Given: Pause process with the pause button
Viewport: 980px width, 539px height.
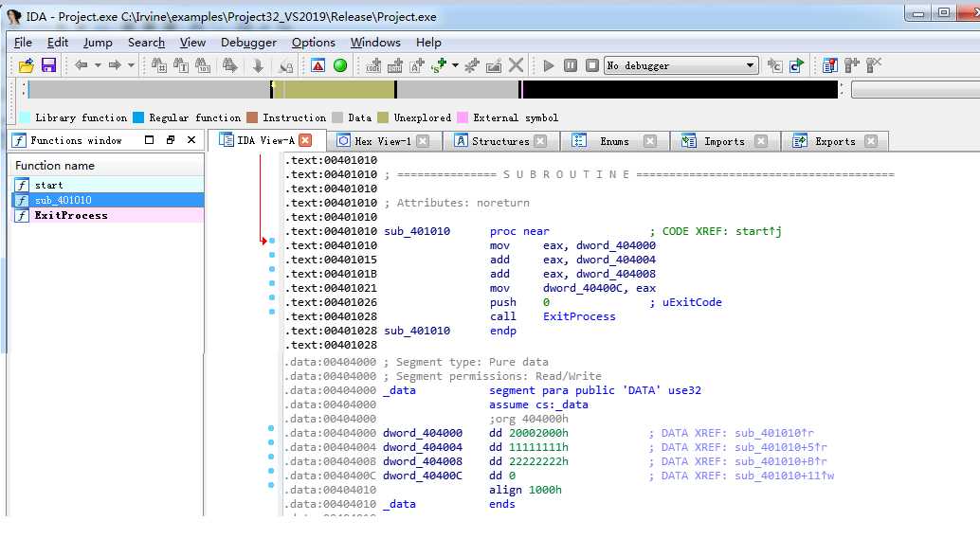Looking at the screenshot, I should (x=571, y=65).
